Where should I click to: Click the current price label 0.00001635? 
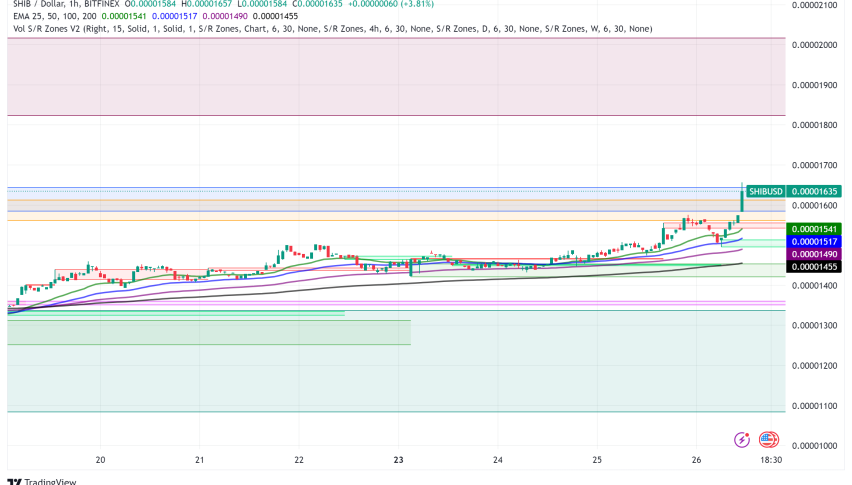pos(814,191)
